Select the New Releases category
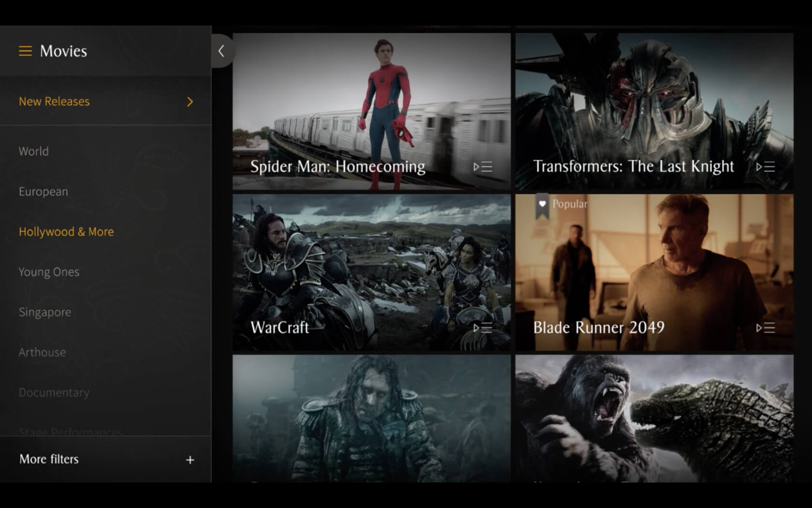Image resolution: width=812 pixels, height=508 pixels. (54, 102)
